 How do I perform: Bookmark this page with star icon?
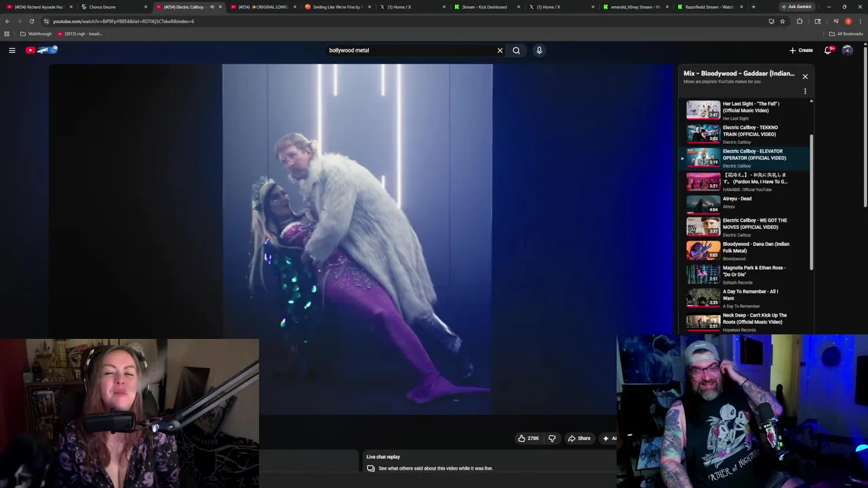783,21
